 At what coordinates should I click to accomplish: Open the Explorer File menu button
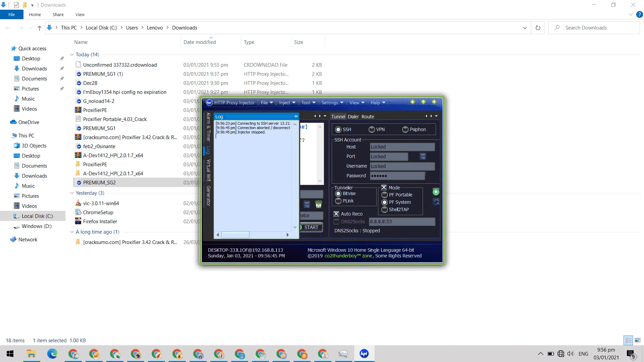point(12,14)
